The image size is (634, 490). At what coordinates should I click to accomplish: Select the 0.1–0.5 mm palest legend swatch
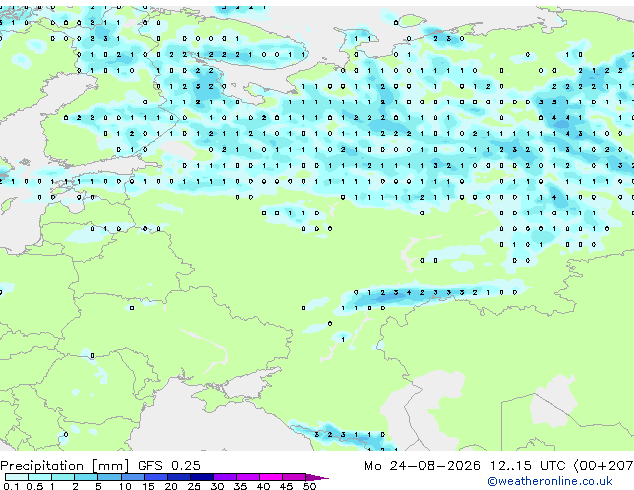click(17, 477)
